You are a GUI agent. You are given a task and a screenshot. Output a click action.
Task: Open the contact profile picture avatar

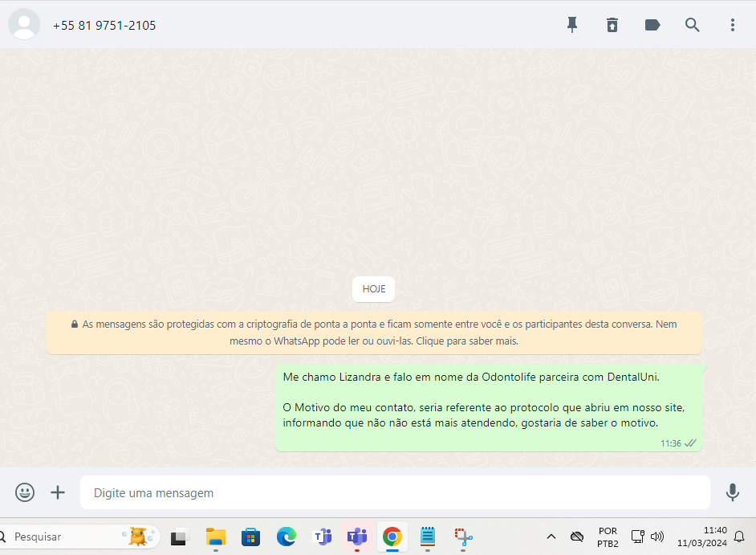[x=24, y=24]
